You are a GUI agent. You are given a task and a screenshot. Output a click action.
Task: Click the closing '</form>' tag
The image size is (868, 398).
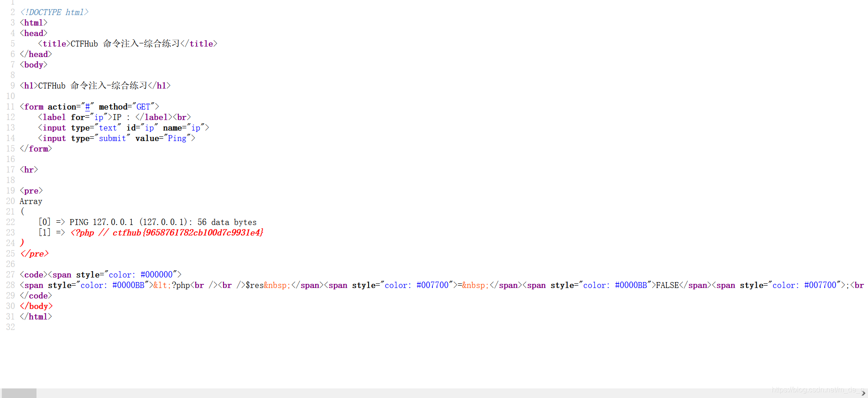tap(36, 149)
